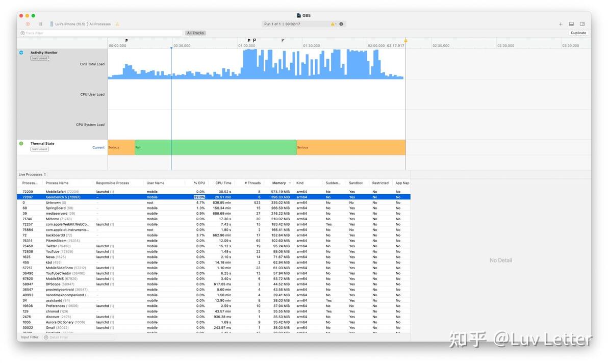The image size is (608, 364).
Task: Select the Aurora Dictionary (1006) process row
Action: [214, 322]
